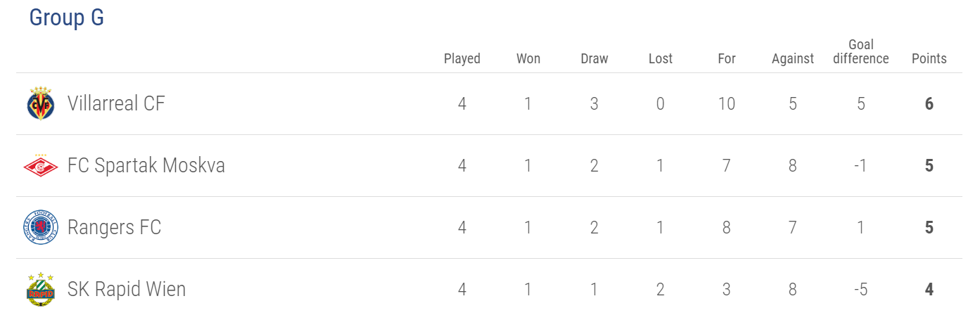Click the Rangers FC club badge

coord(41,228)
